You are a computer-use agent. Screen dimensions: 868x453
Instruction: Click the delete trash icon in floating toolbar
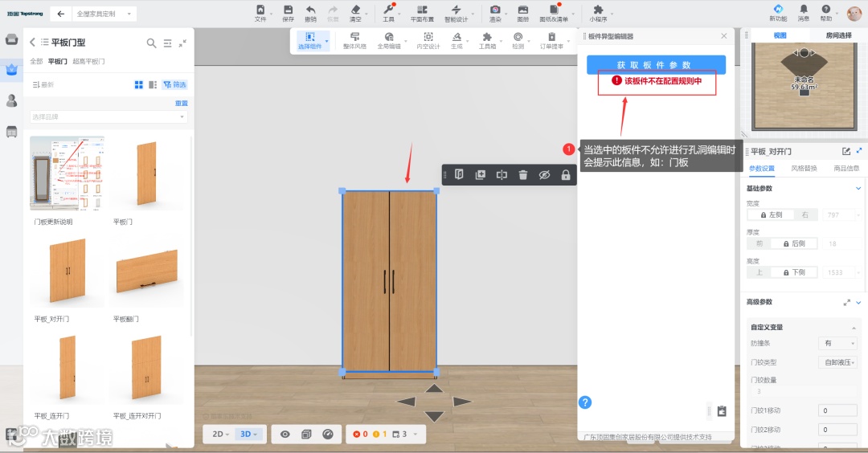tap(523, 175)
